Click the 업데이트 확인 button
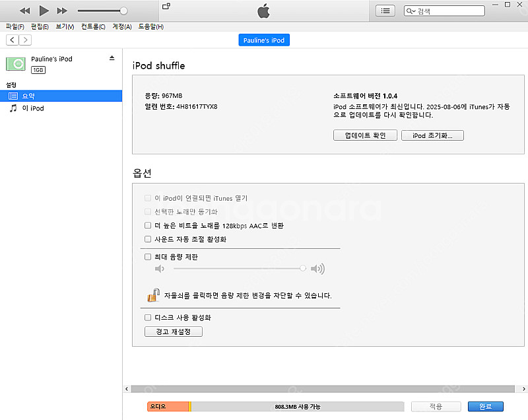The image size is (528, 420). pos(366,135)
